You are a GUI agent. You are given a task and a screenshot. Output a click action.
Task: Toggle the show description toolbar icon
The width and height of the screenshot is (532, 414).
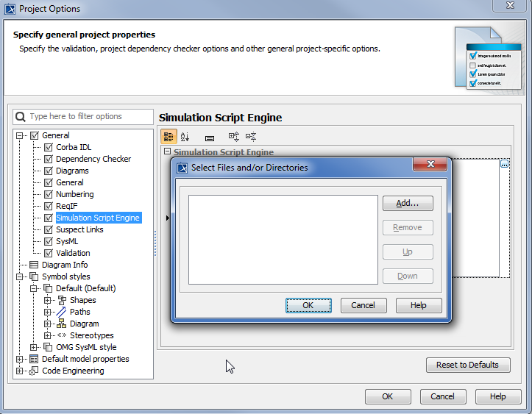point(210,138)
